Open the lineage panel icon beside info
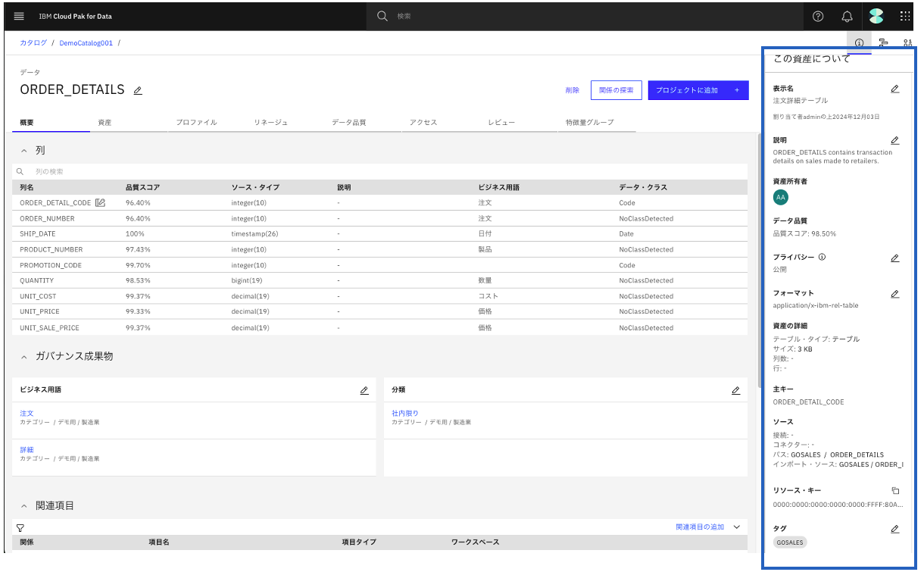The image size is (924, 572). (x=883, y=43)
